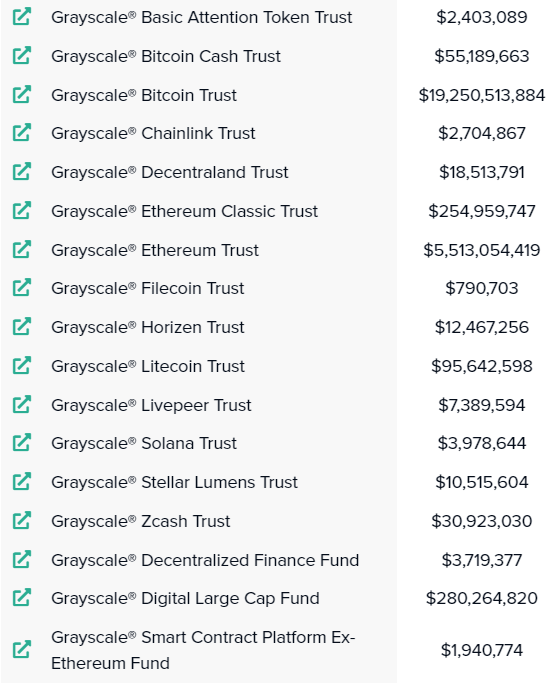
Task: Open external link icon for Basic Attention Token Trust
Action: point(22,17)
